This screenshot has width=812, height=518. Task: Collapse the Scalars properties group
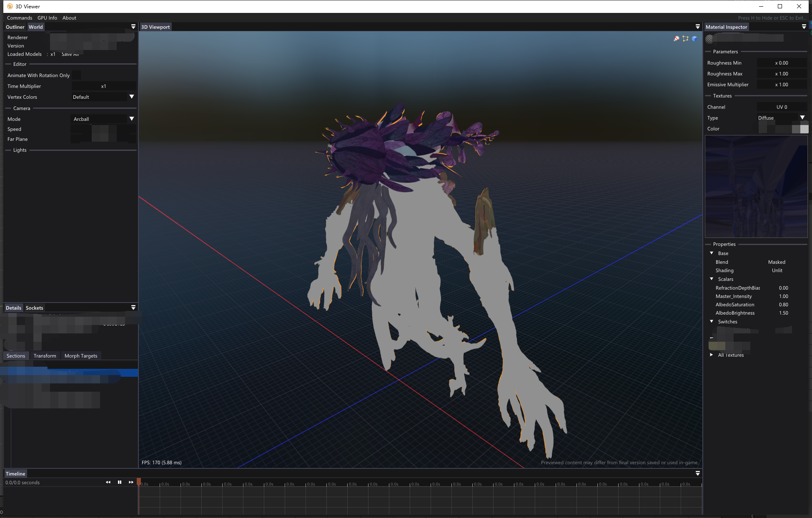712,279
